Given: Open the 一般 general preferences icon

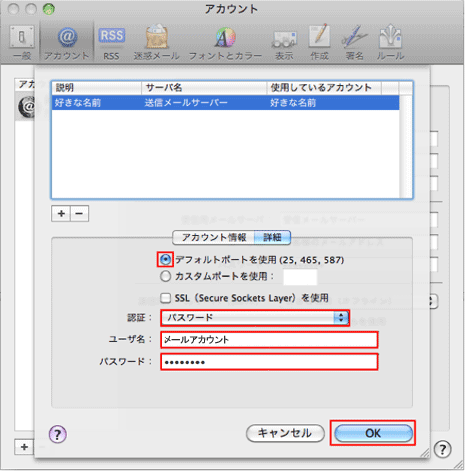Looking at the screenshot, I should click(x=22, y=42).
